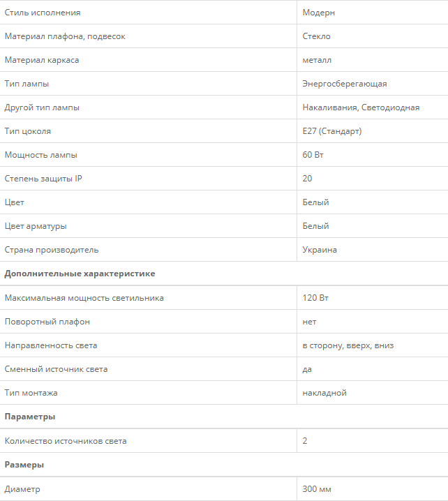
Task: Click the 'Дополнительные характеристике' section header
Action: click(x=80, y=274)
